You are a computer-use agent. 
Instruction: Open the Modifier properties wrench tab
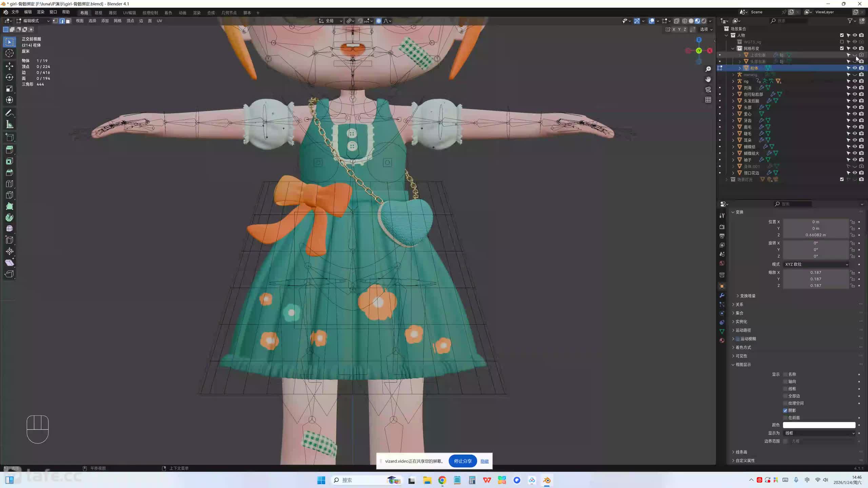point(722,295)
